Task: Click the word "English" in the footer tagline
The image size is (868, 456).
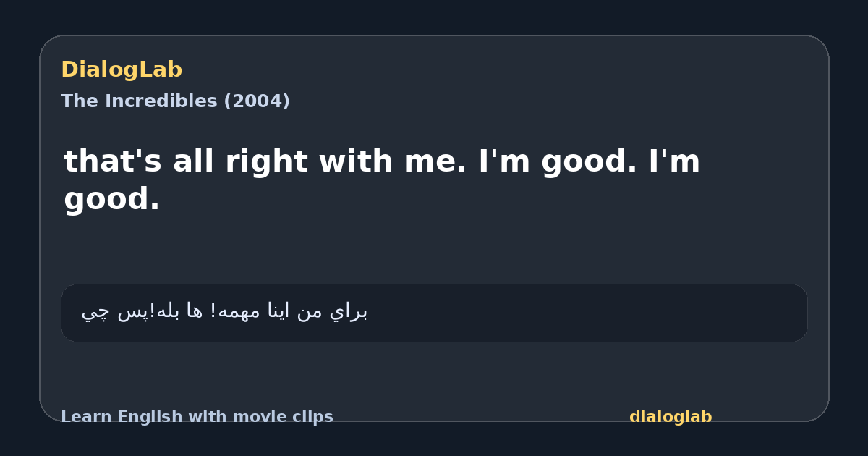Action: (x=151, y=417)
